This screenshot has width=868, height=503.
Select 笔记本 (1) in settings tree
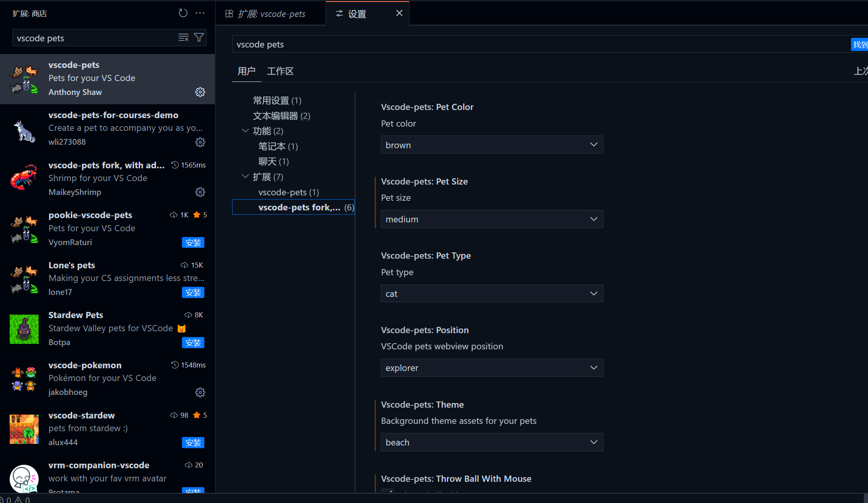(x=278, y=146)
